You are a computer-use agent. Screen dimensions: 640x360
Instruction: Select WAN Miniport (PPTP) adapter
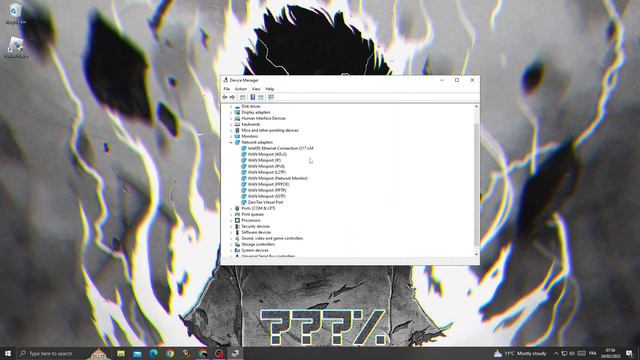coord(267,190)
